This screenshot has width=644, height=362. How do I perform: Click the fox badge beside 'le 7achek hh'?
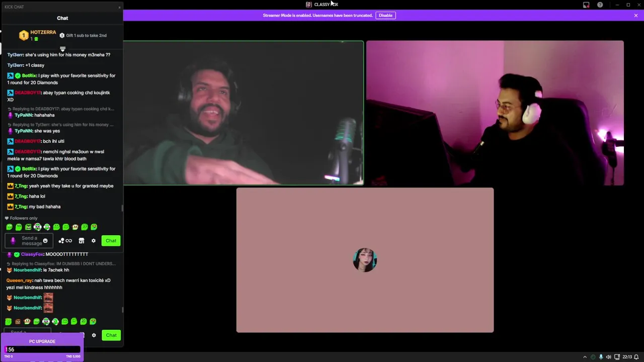tap(9, 270)
